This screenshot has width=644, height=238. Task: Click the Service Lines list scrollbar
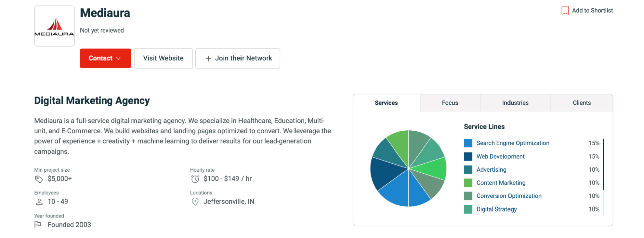[x=603, y=164]
